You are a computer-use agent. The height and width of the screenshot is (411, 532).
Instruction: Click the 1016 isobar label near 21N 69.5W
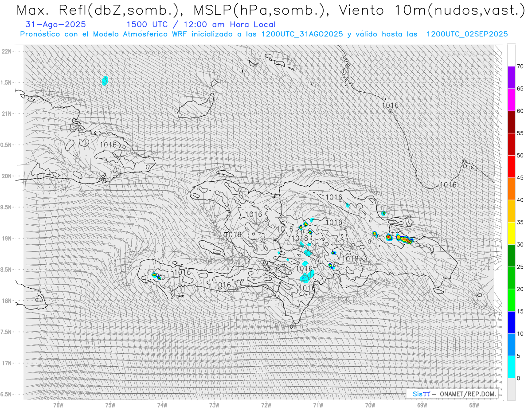390,105
